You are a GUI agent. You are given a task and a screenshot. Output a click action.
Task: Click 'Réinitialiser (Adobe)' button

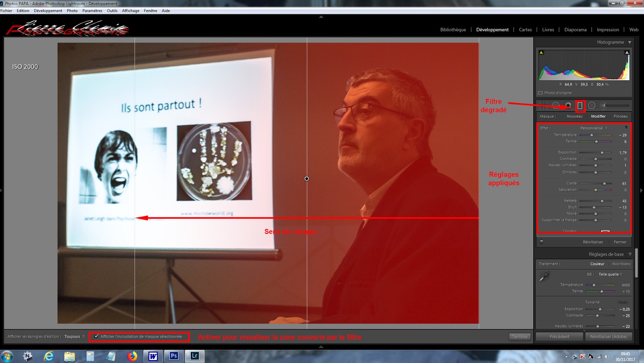pos(609,336)
